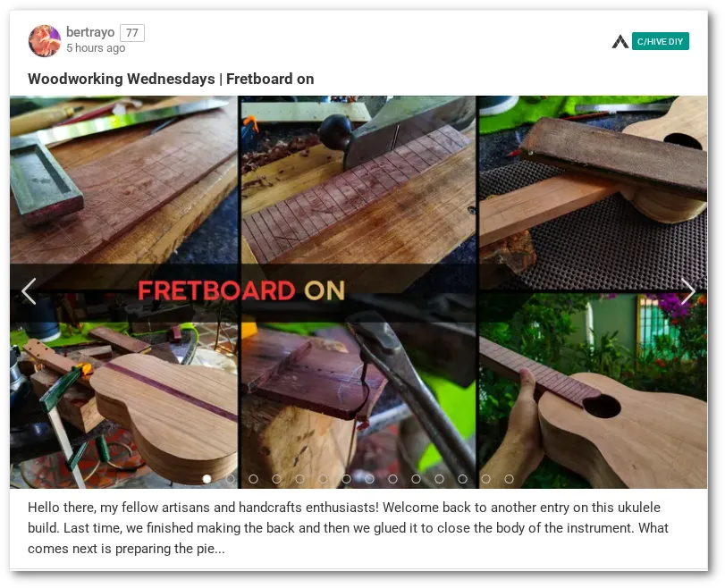Open the Woodworking Wednesdays post title

tap(171, 79)
